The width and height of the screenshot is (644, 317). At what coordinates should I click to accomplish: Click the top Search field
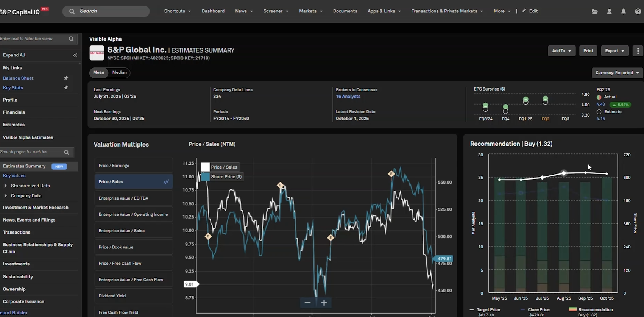(106, 11)
